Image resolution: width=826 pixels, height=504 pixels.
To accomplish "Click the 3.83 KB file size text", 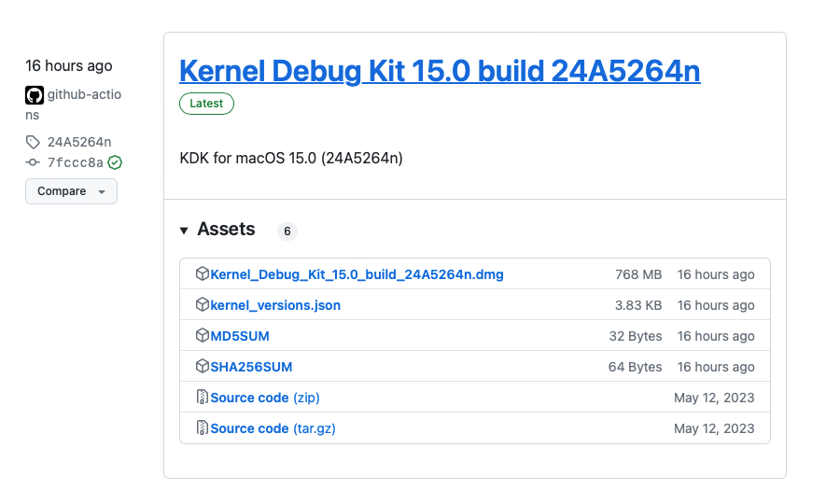I will pos(638,305).
